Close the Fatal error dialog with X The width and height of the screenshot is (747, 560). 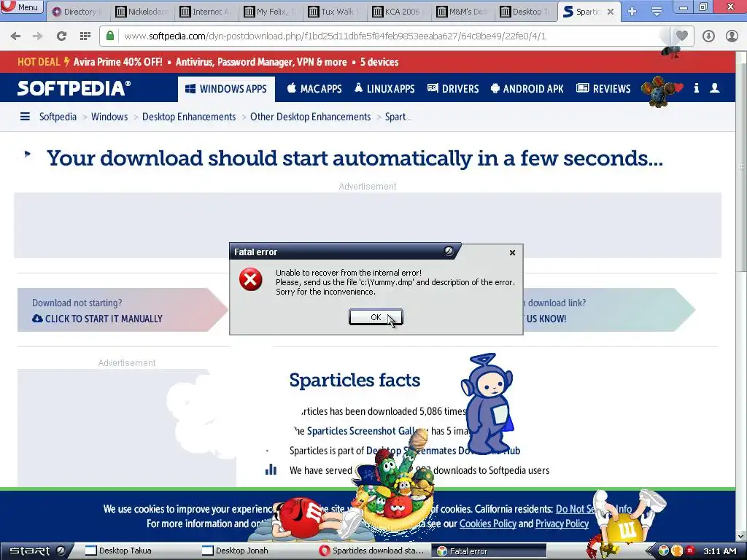pos(512,252)
